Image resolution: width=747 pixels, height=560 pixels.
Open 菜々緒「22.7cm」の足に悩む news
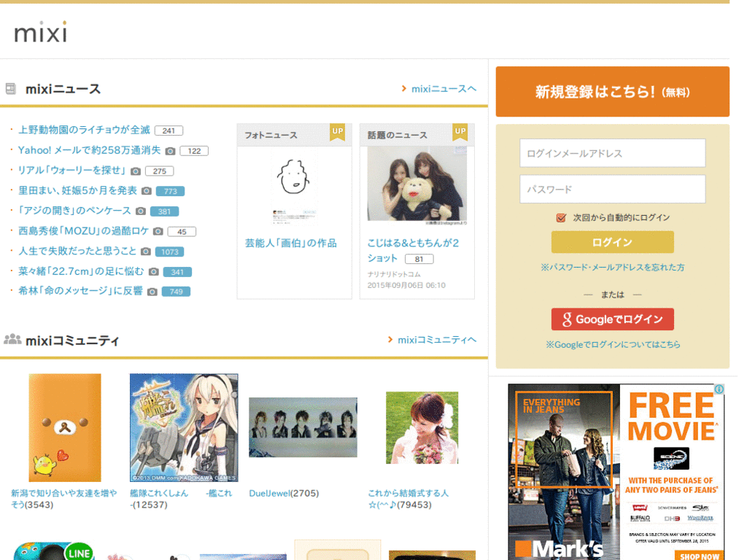[81, 271]
